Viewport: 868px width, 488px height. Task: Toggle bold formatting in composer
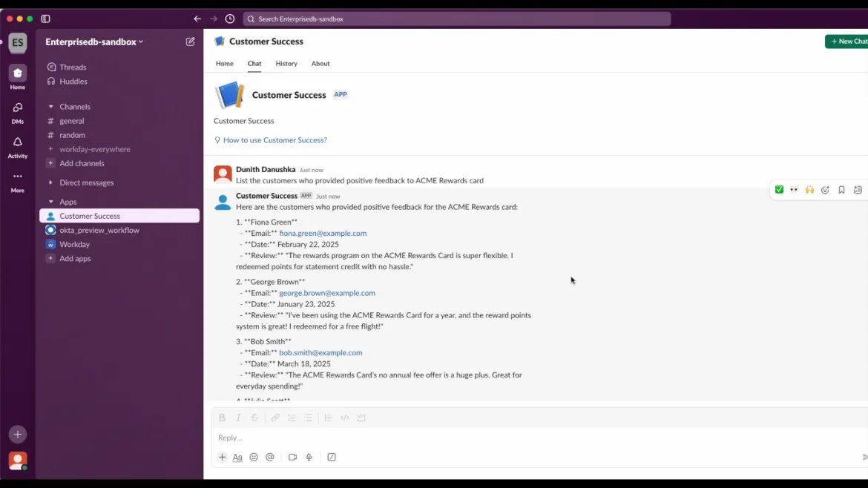tap(222, 418)
